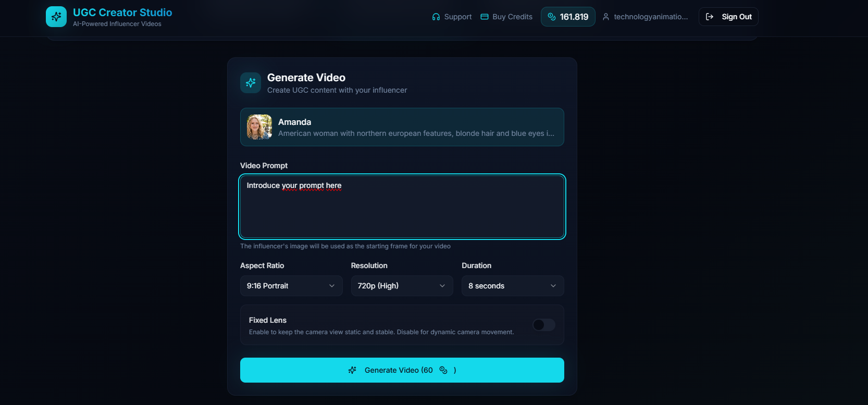Image resolution: width=868 pixels, height=405 pixels.
Task: Open the Buy Credits link
Action: pos(506,17)
